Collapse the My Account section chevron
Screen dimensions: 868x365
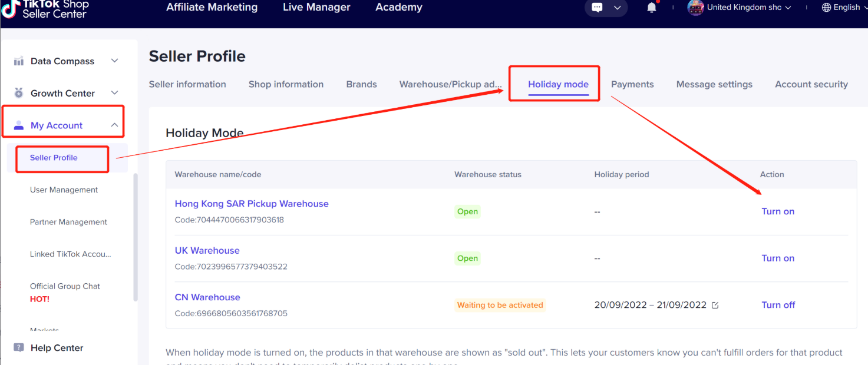click(114, 125)
